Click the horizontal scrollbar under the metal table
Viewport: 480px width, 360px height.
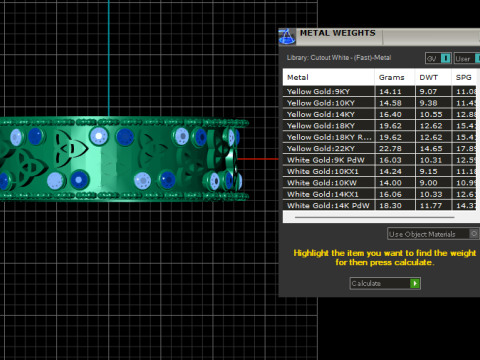[374, 217]
